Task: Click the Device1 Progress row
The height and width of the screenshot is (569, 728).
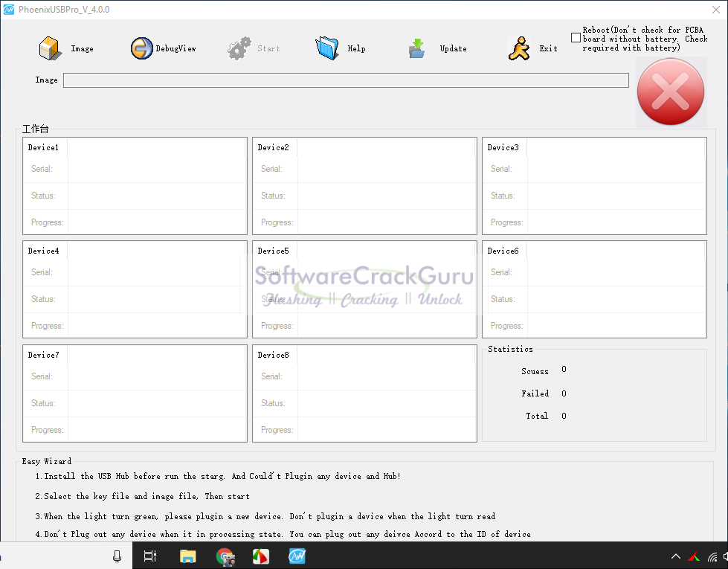Action: point(135,222)
